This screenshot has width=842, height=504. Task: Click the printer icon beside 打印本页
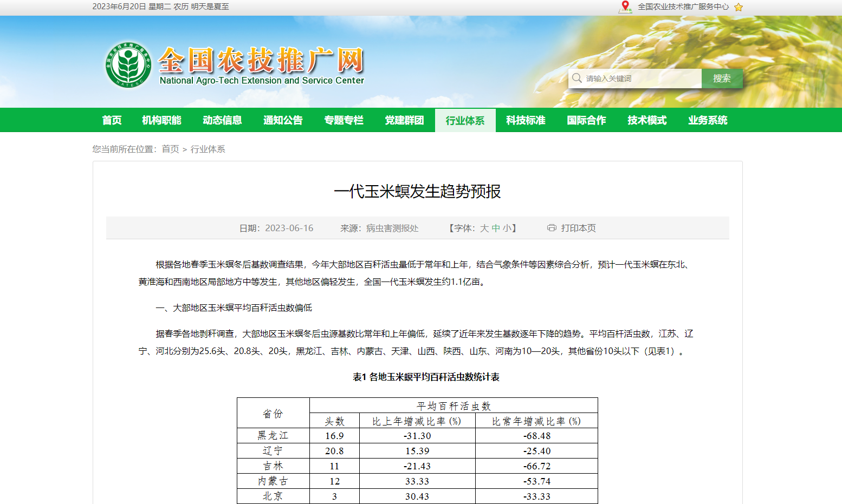[x=551, y=228]
